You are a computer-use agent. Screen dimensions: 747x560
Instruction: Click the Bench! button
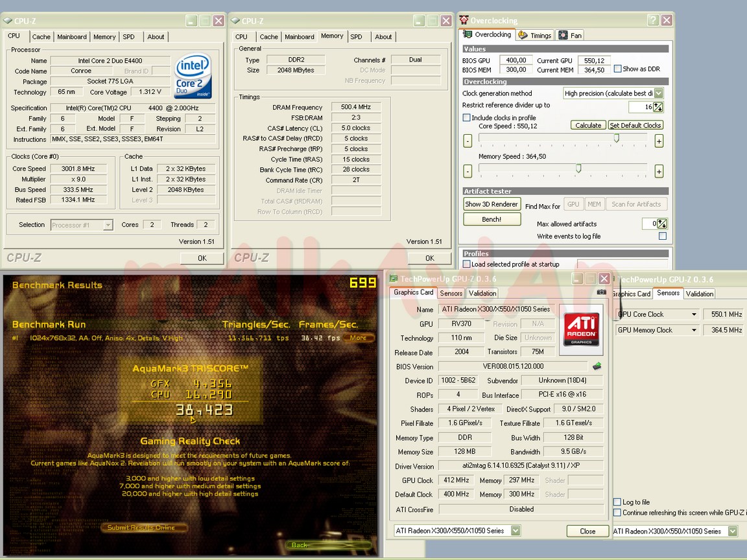click(492, 219)
